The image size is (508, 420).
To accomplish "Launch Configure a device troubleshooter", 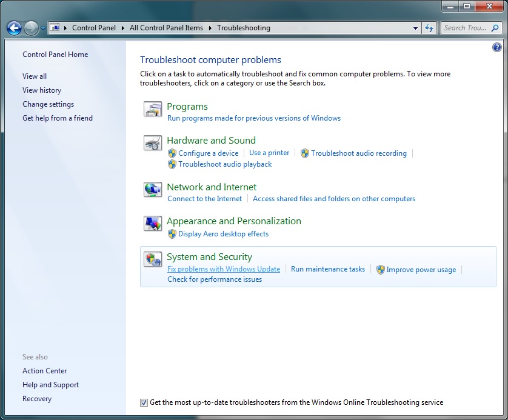I will point(209,153).
